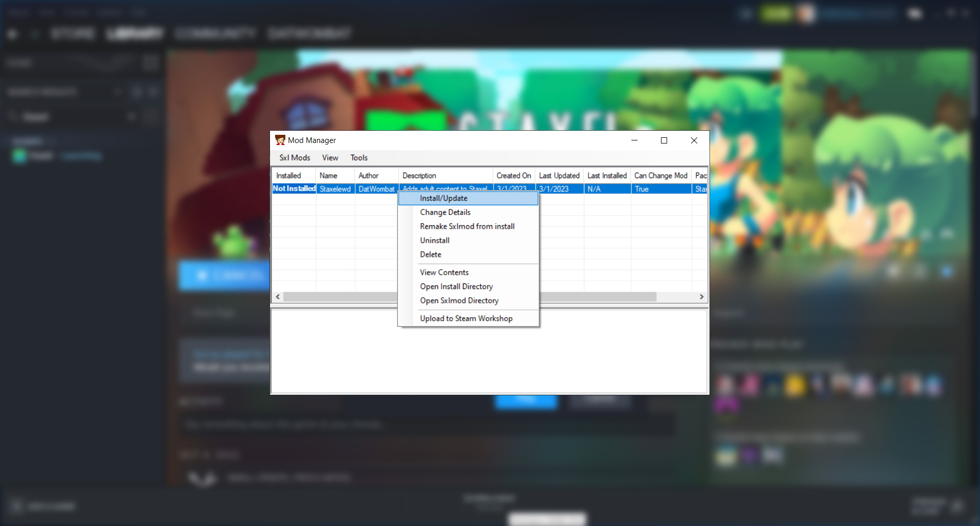
Task: Open the Sxl Mods menu
Action: pyautogui.click(x=295, y=158)
